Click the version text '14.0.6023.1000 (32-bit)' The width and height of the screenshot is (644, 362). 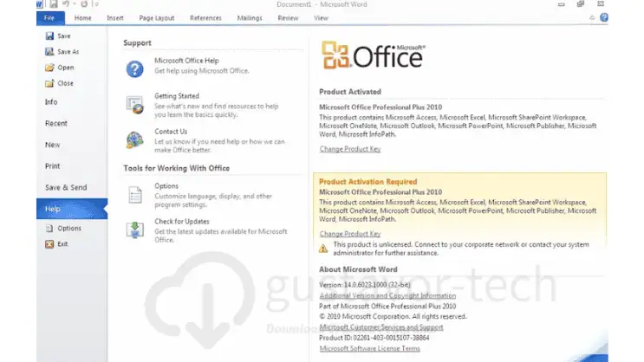point(377,285)
